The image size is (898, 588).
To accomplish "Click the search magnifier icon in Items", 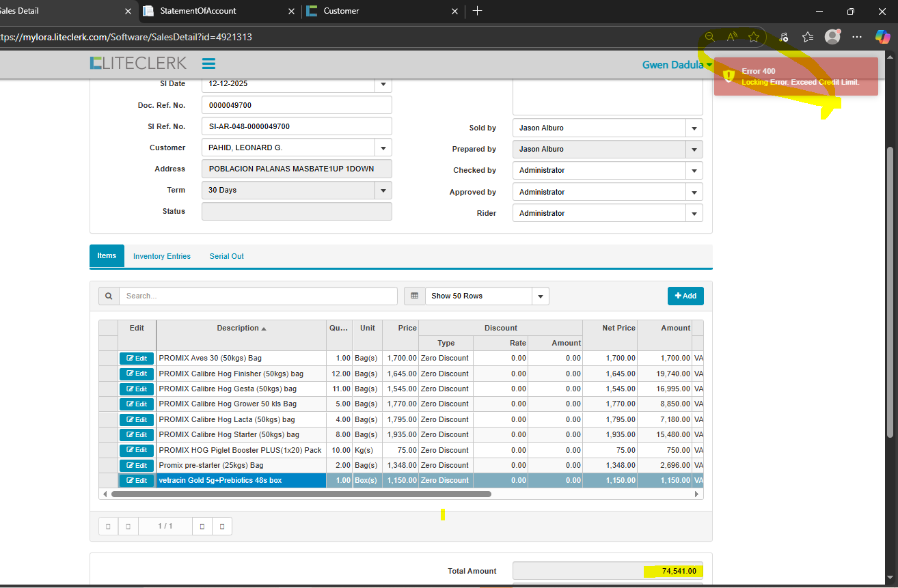I will coord(109,296).
